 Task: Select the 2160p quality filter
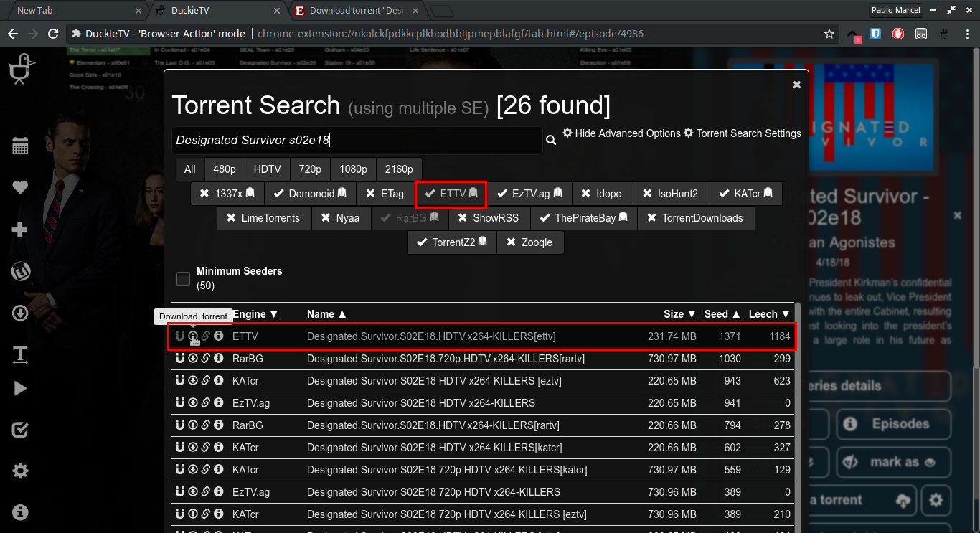click(399, 169)
